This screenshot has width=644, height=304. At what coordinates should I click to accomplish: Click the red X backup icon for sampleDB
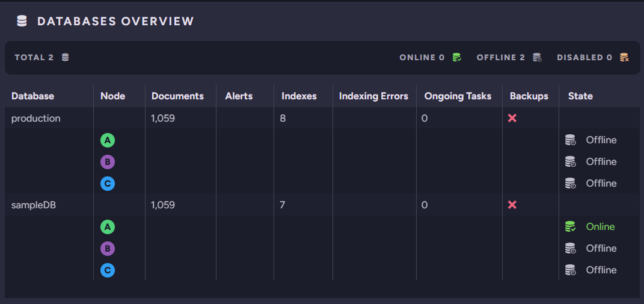[512, 205]
